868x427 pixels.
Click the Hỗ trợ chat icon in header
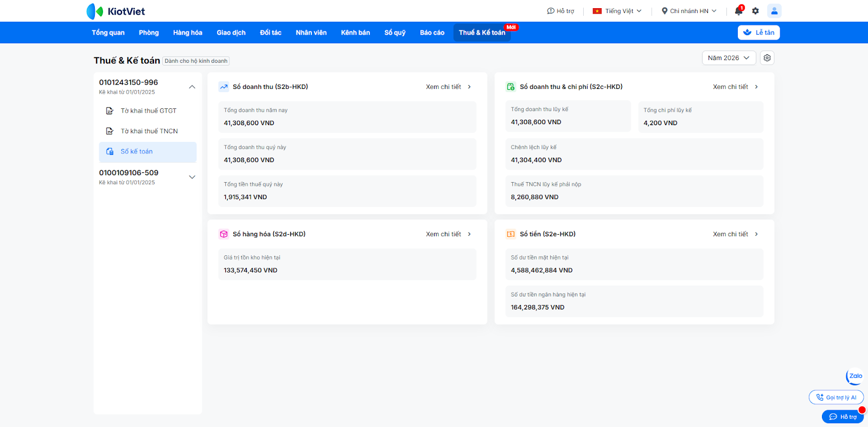pos(551,11)
